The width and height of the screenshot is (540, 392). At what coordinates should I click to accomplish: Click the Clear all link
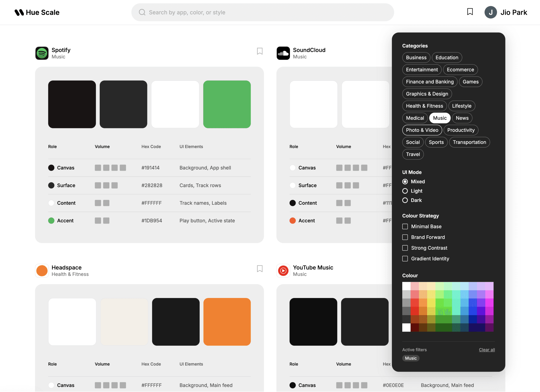pos(487,349)
